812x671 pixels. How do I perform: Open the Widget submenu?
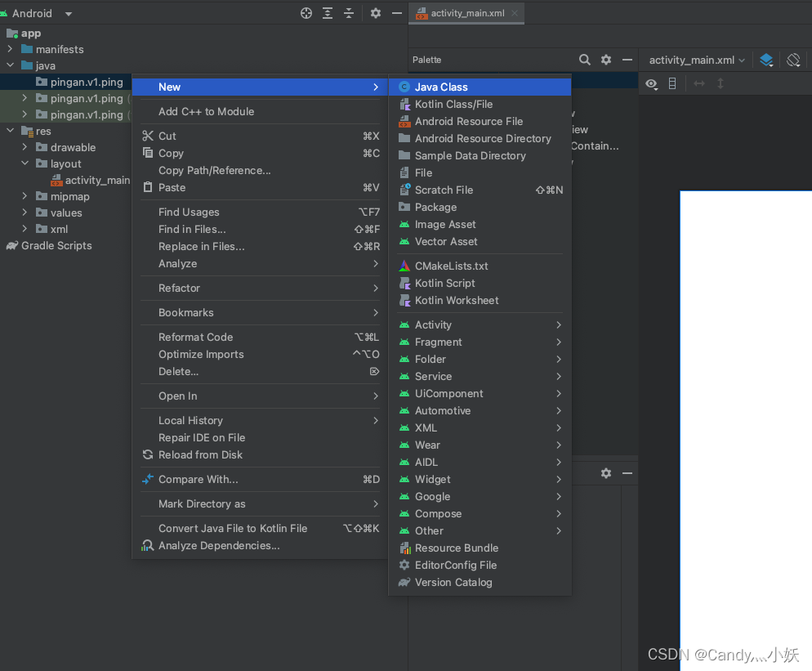point(480,479)
